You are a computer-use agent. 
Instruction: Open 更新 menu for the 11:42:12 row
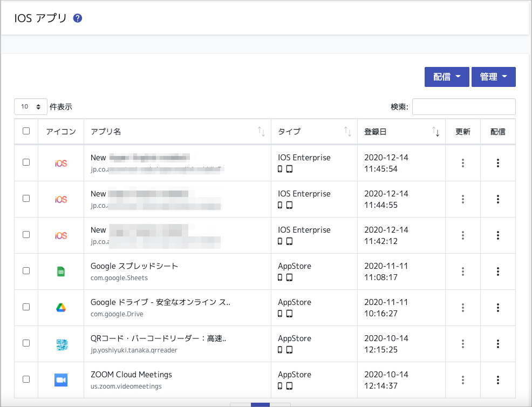(x=463, y=235)
